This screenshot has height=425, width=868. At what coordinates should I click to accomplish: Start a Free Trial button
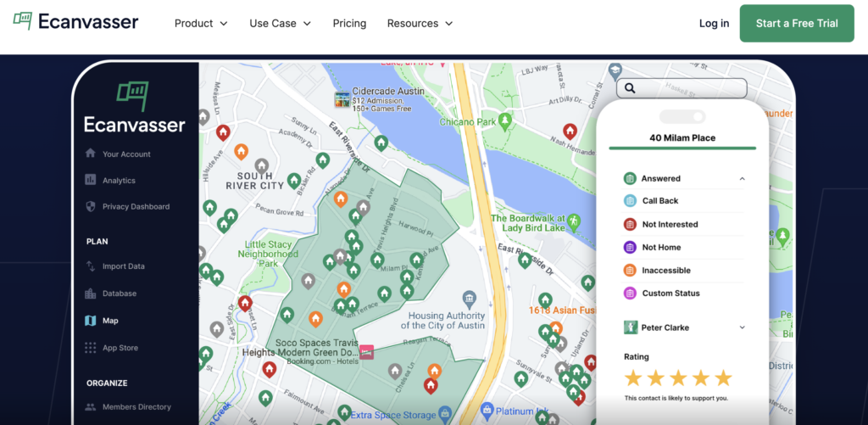pyautogui.click(x=797, y=23)
